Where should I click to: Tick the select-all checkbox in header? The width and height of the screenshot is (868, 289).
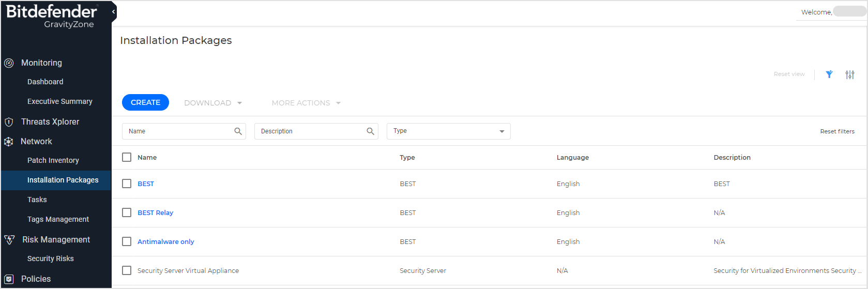pyautogui.click(x=127, y=157)
